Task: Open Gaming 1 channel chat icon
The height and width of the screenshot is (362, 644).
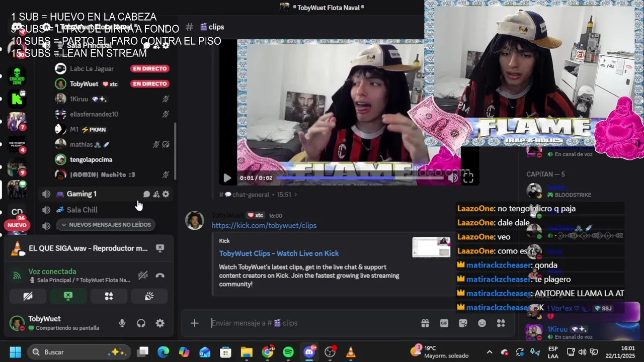Action: (146, 194)
